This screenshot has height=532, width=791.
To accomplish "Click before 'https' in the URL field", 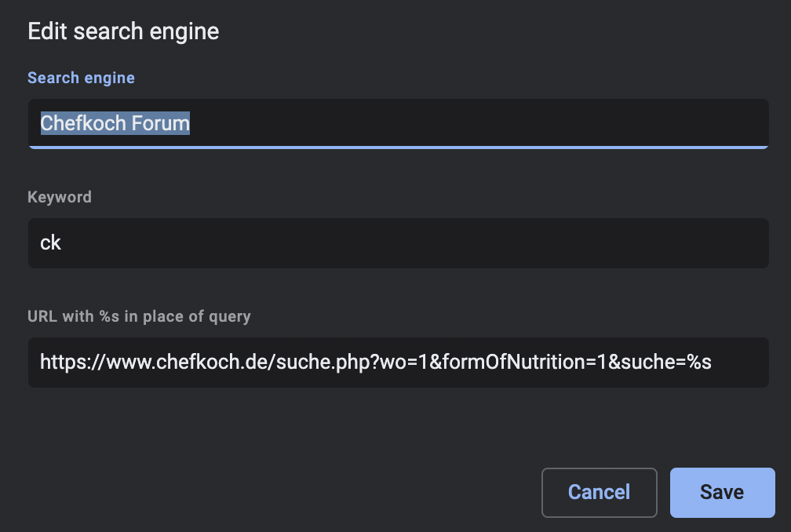I will [42, 362].
